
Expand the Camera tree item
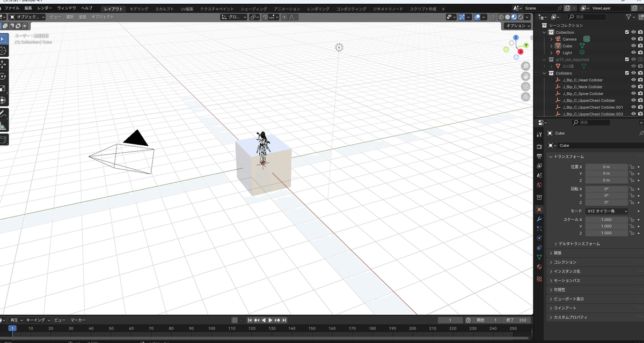(x=551, y=39)
